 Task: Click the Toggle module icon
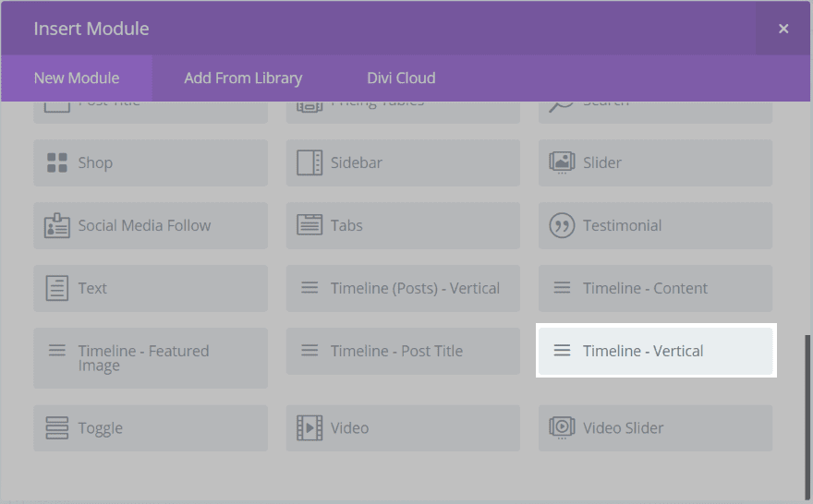(x=57, y=428)
